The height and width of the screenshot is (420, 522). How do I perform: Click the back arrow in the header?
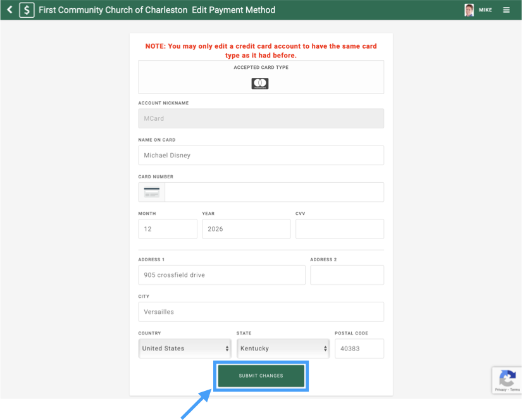coord(9,10)
